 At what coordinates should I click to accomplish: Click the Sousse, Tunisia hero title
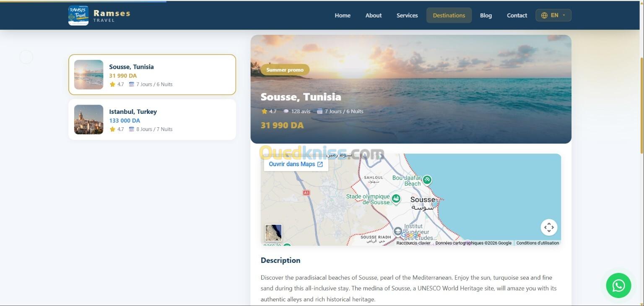click(301, 97)
